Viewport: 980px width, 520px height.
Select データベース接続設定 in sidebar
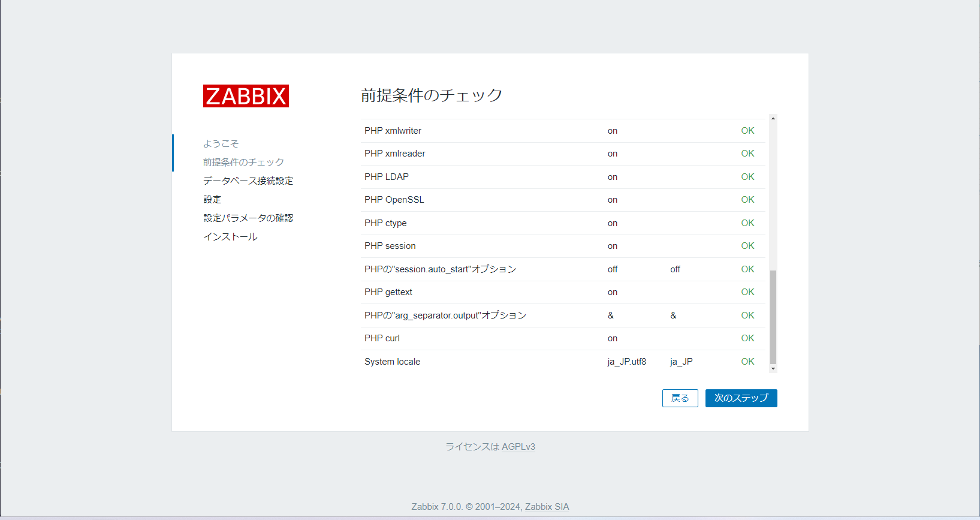point(248,181)
